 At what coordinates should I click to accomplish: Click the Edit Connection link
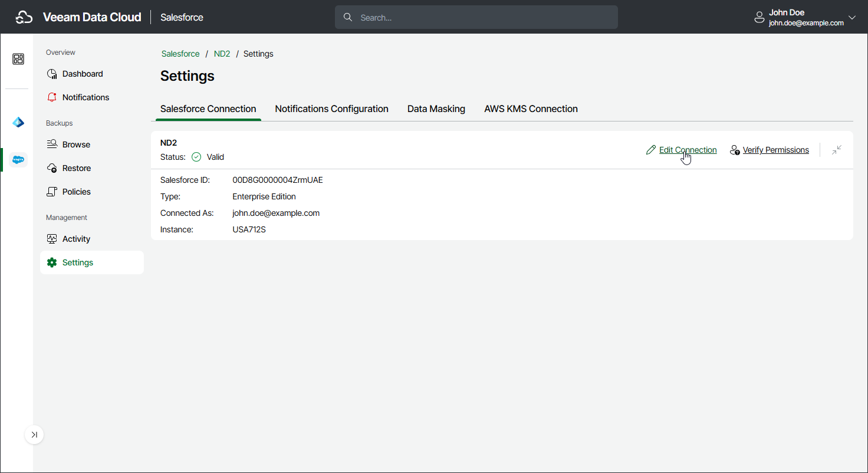pos(688,150)
